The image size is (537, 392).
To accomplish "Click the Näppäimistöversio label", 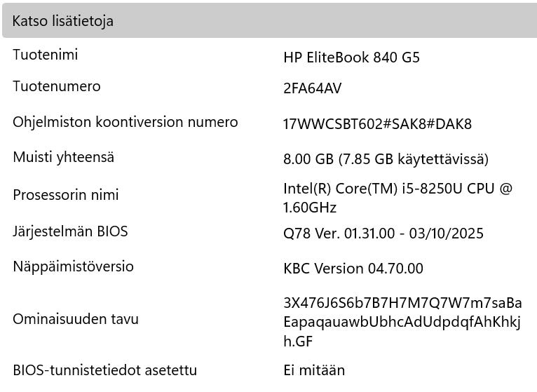I will [x=73, y=266].
